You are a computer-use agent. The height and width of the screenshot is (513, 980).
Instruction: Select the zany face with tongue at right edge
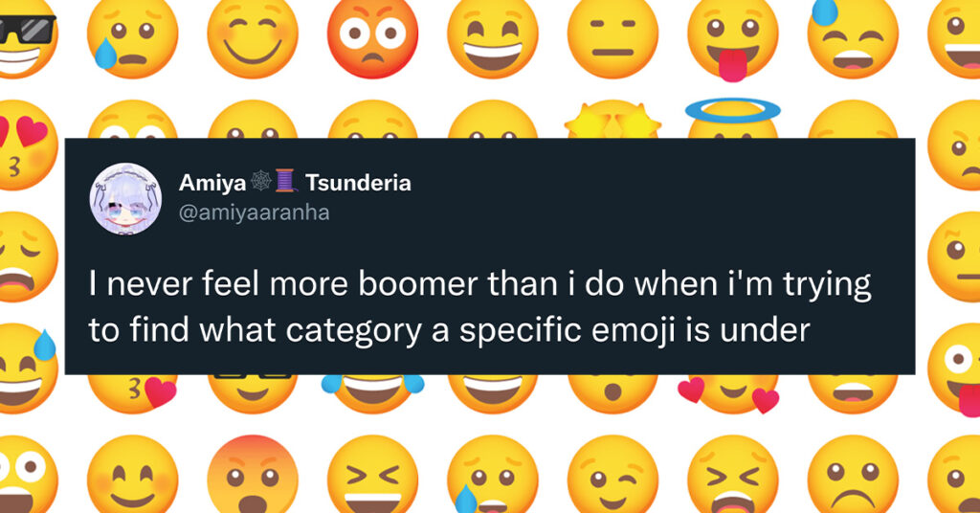(954, 369)
